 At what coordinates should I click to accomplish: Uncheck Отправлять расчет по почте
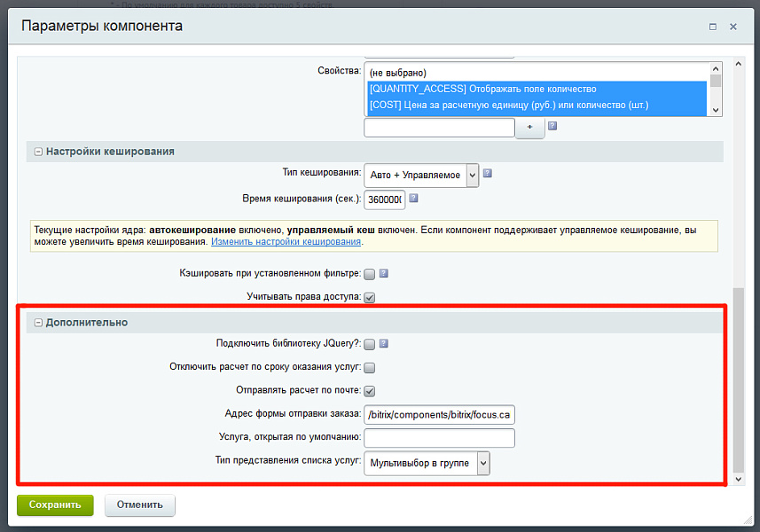[370, 391]
